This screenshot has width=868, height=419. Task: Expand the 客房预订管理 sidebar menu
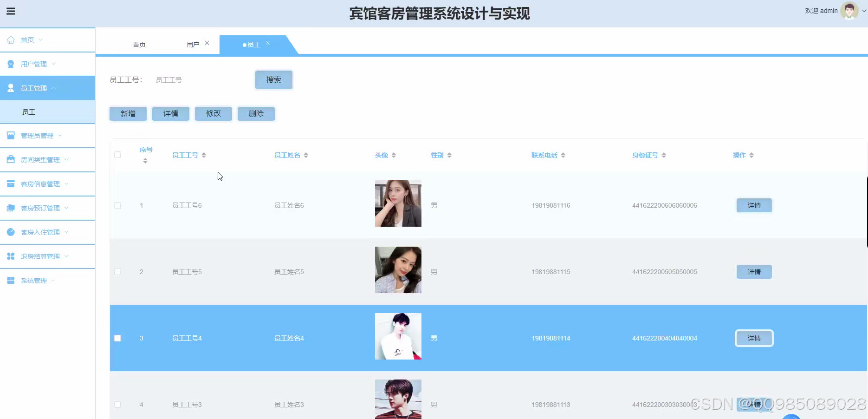(x=42, y=208)
